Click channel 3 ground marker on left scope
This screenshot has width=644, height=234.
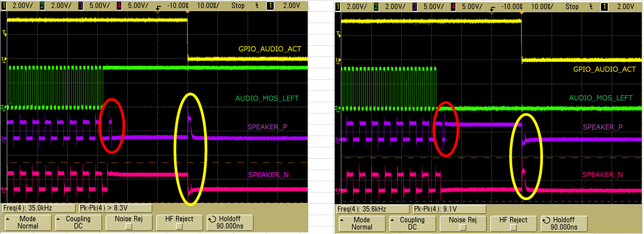click(4, 139)
